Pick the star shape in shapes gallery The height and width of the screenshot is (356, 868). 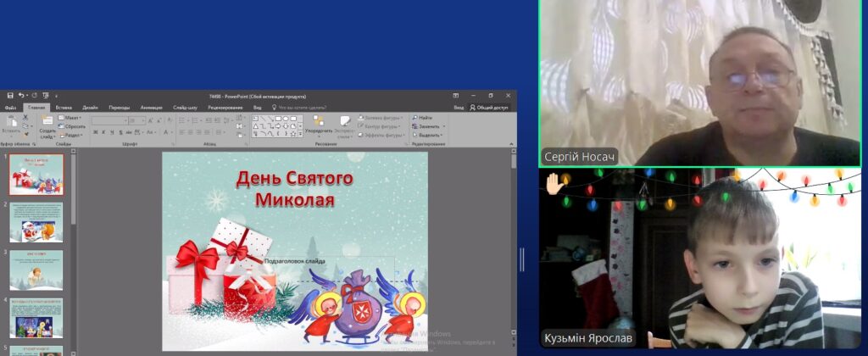[293, 134]
